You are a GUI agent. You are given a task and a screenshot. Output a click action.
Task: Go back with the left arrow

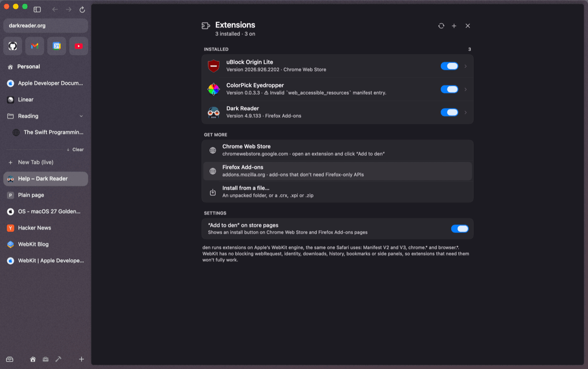[55, 10]
